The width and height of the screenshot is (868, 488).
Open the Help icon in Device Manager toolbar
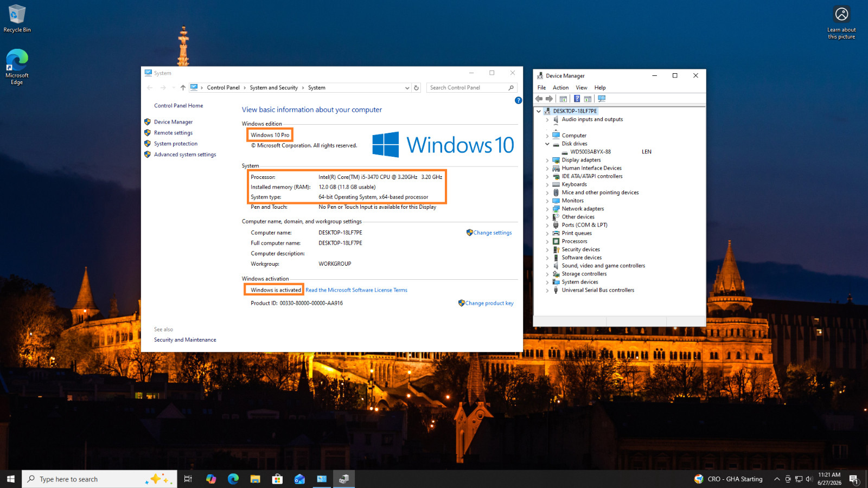(x=577, y=99)
